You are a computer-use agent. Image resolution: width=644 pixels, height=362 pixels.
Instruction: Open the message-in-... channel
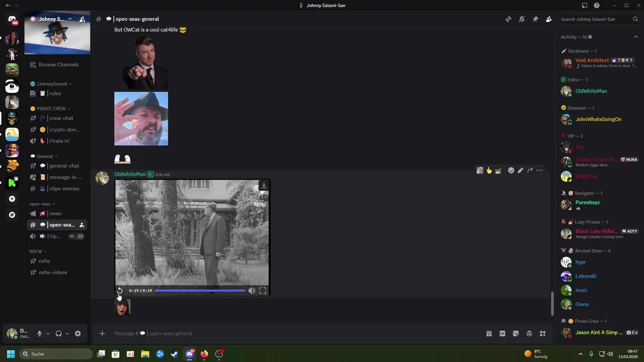(x=57, y=177)
